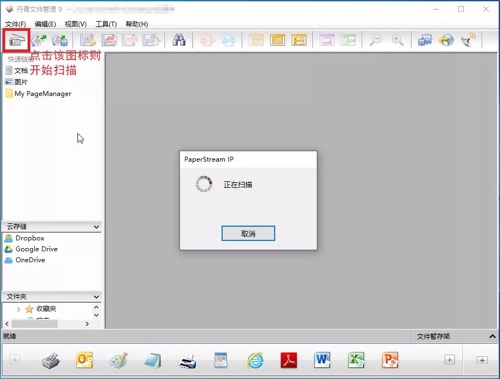Image resolution: width=500 pixels, height=379 pixels.
Task: Select the first yellow thumbnail view icon
Action: [x=256, y=40]
